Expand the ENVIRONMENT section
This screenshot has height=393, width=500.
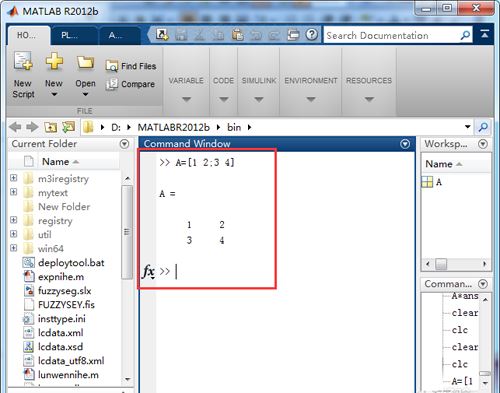click(311, 99)
